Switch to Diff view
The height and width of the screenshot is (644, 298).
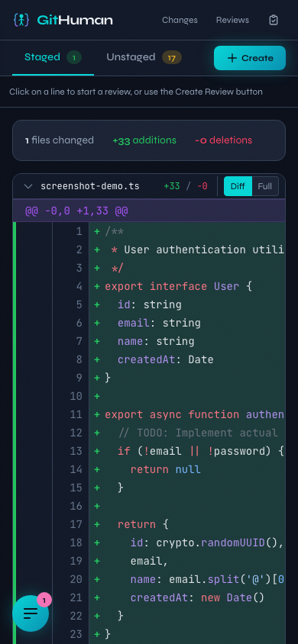tap(238, 186)
